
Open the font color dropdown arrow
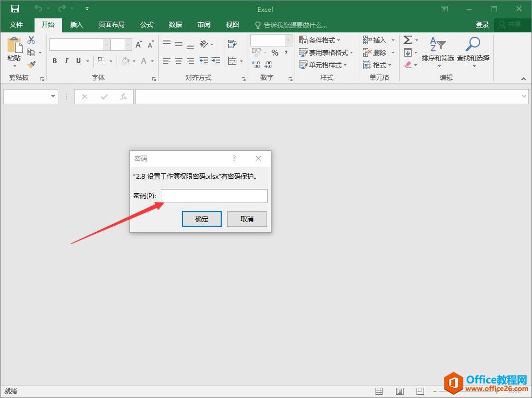click(152, 61)
